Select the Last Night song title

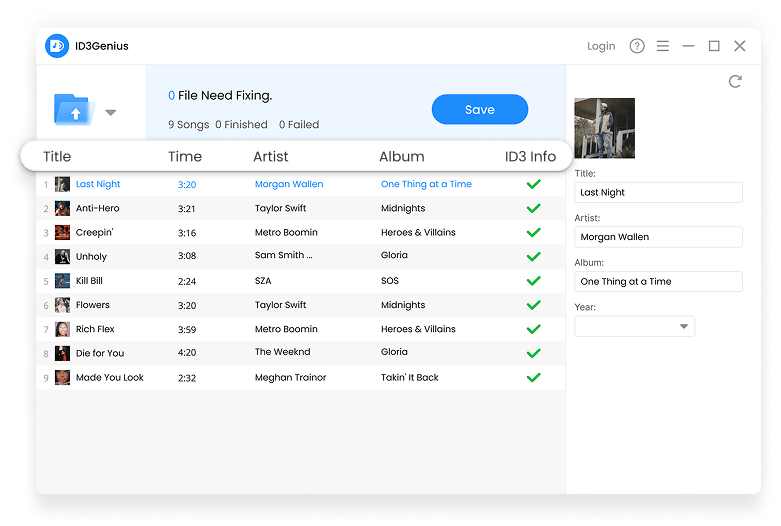98,184
